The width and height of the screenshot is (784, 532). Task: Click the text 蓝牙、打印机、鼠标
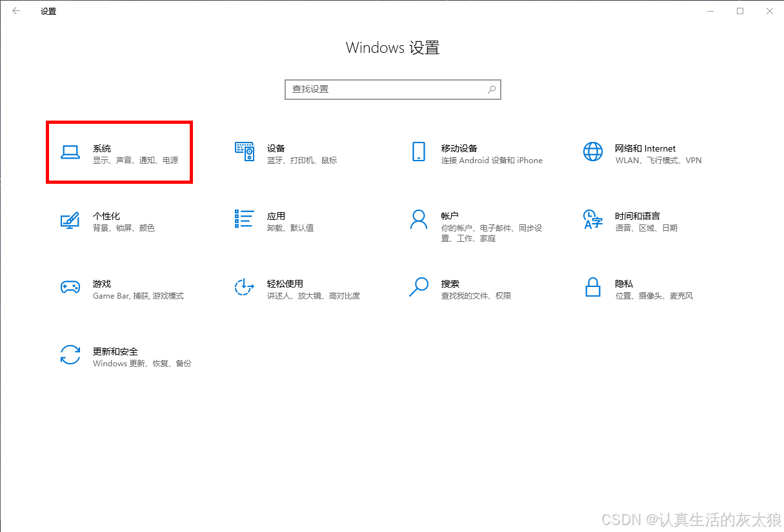point(302,161)
